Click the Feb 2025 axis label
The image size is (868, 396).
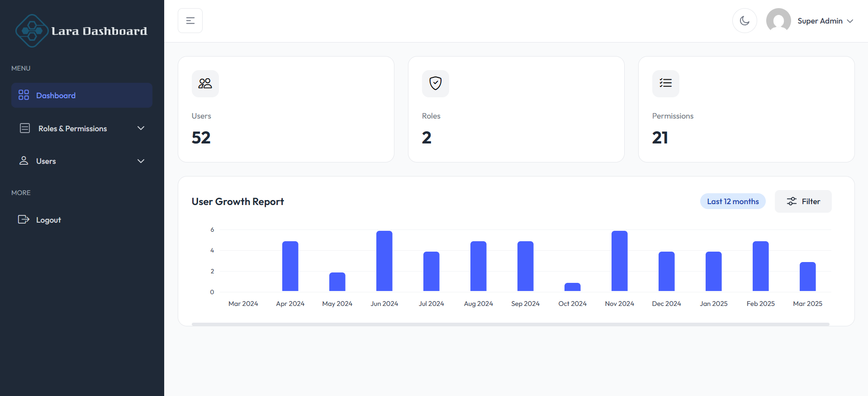pyautogui.click(x=761, y=304)
